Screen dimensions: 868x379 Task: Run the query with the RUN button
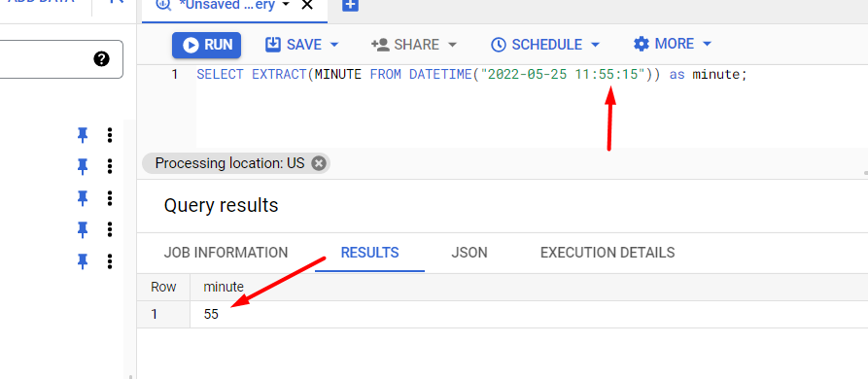point(206,45)
